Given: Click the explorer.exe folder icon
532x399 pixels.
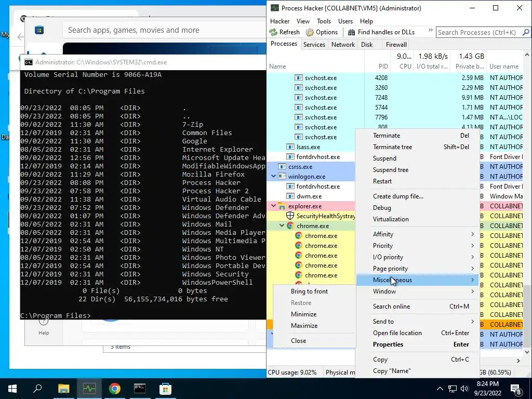Looking at the screenshot, I should (282, 206).
